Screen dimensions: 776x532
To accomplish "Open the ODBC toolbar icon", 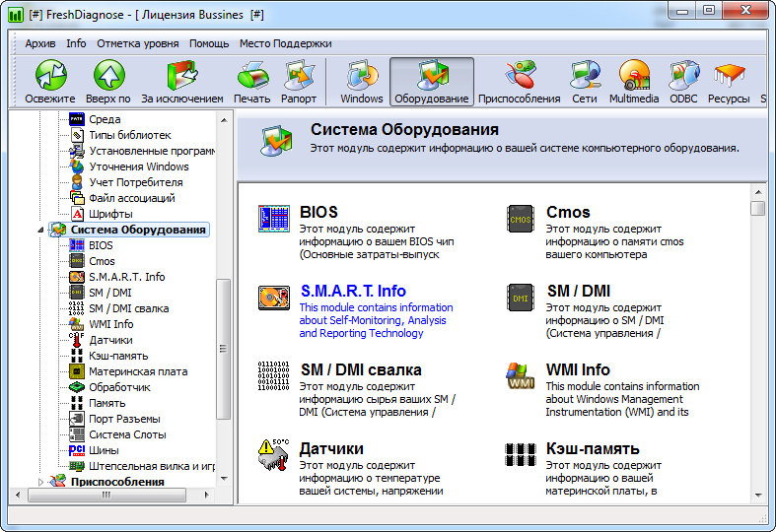I will 684,75.
